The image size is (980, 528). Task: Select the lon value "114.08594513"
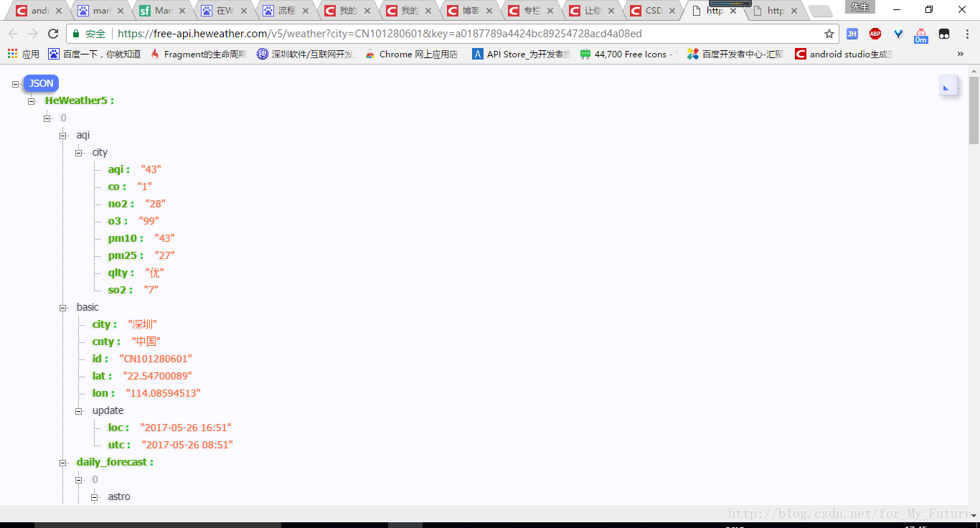tap(163, 394)
